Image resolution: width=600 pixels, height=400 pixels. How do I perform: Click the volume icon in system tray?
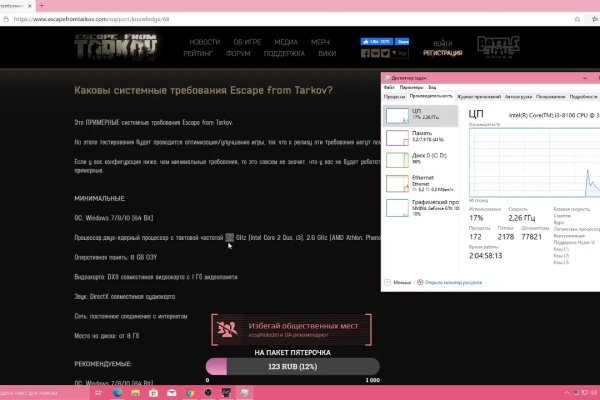pos(592,393)
